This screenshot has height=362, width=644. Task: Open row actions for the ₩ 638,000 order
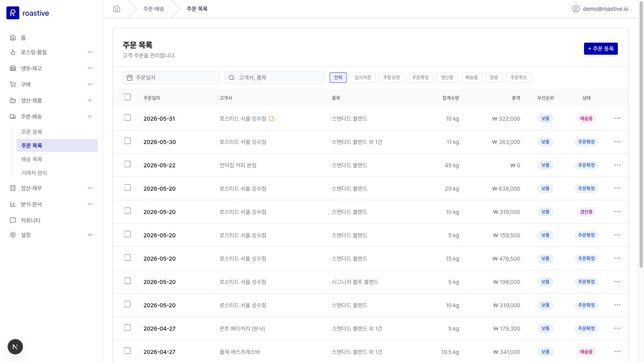tap(617, 188)
